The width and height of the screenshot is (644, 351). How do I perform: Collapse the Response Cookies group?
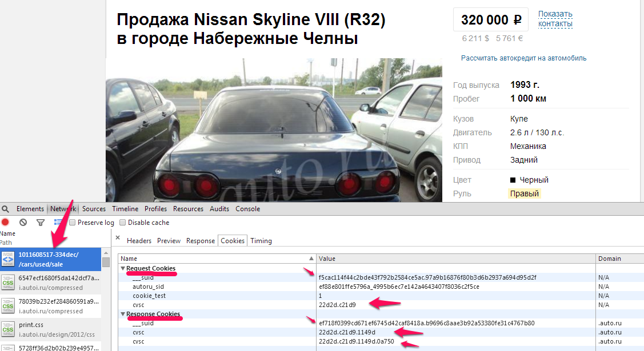click(x=123, y=314)
